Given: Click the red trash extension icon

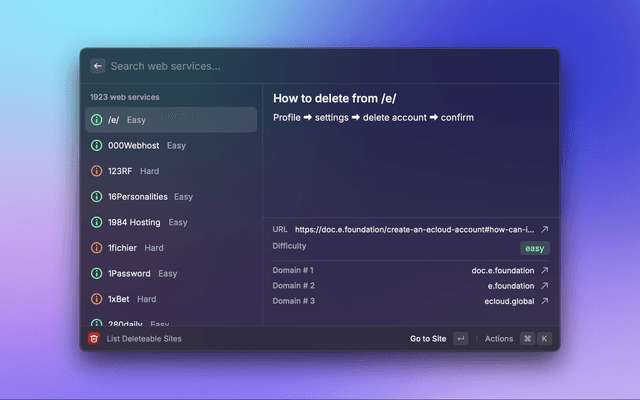Looking at the screenshot, I should coord(94,339).
